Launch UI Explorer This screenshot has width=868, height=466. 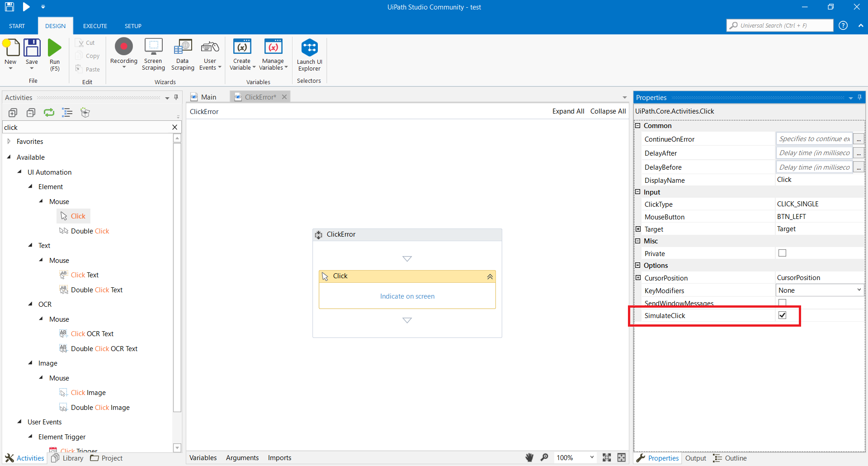[310, 48]
